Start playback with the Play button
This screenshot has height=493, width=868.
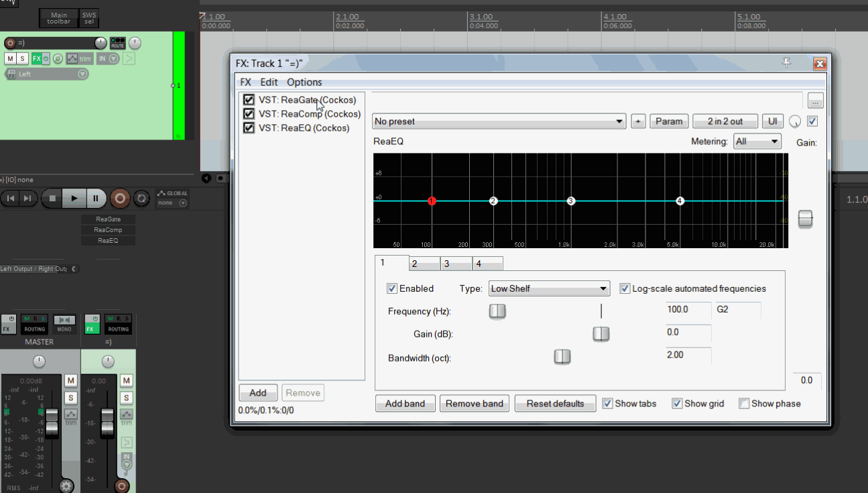tap(74, 199)
